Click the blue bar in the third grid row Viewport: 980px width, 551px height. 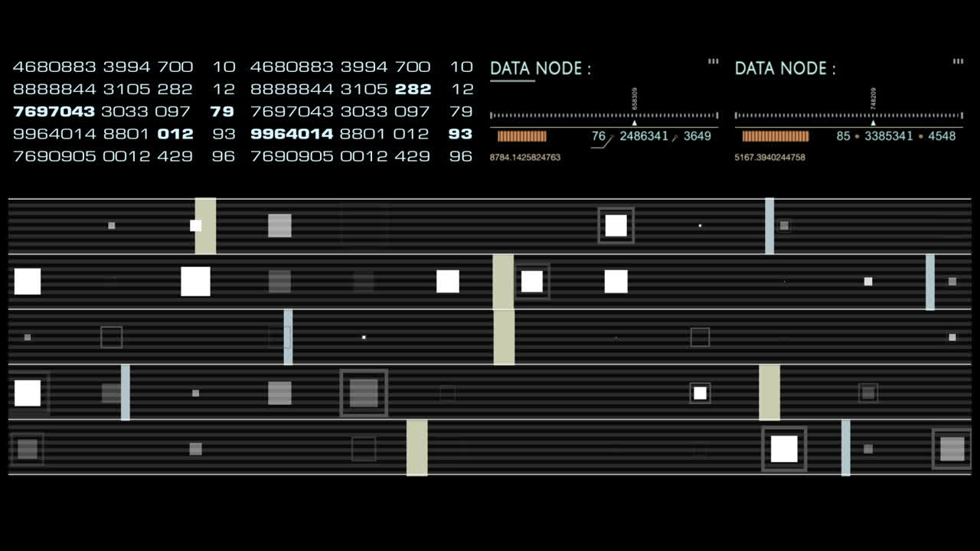point(288,337)
